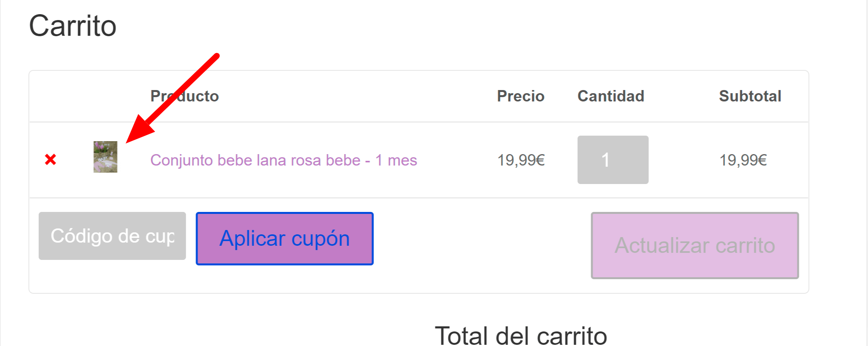Select the Cantidad column header
This screenshot has height=346, width=868.
(x=611, y=96)
